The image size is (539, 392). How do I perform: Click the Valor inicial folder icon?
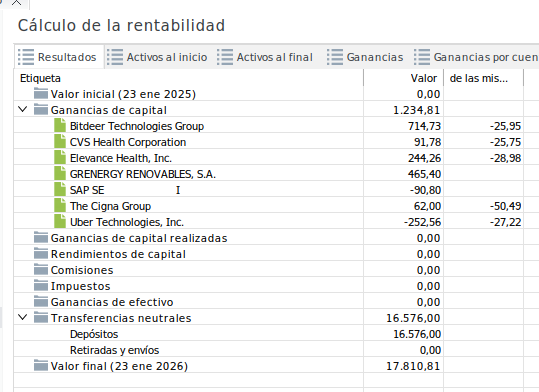click(41, 94)
